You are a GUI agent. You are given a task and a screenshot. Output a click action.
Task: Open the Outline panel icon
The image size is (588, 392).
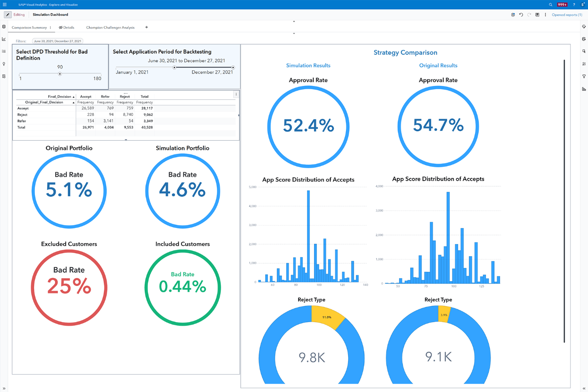pyautogui.click(x=4, y=51)
